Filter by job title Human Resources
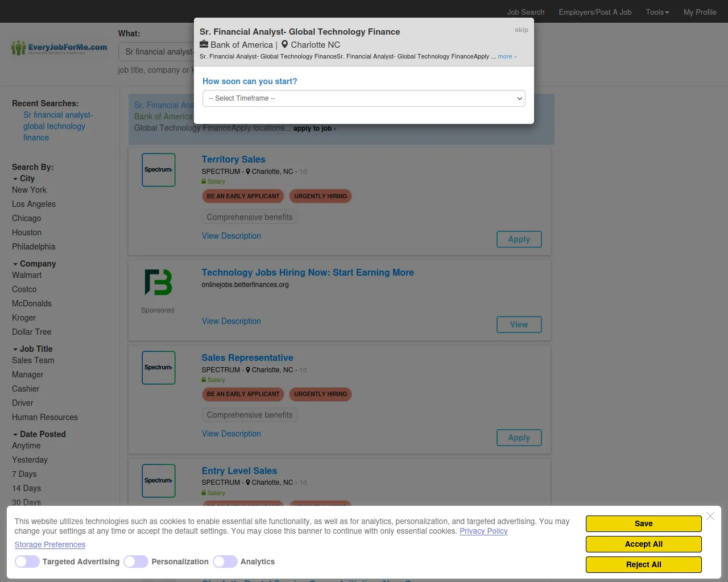Image resolution: width=728 pixels, height=582 pixels. 45,417
